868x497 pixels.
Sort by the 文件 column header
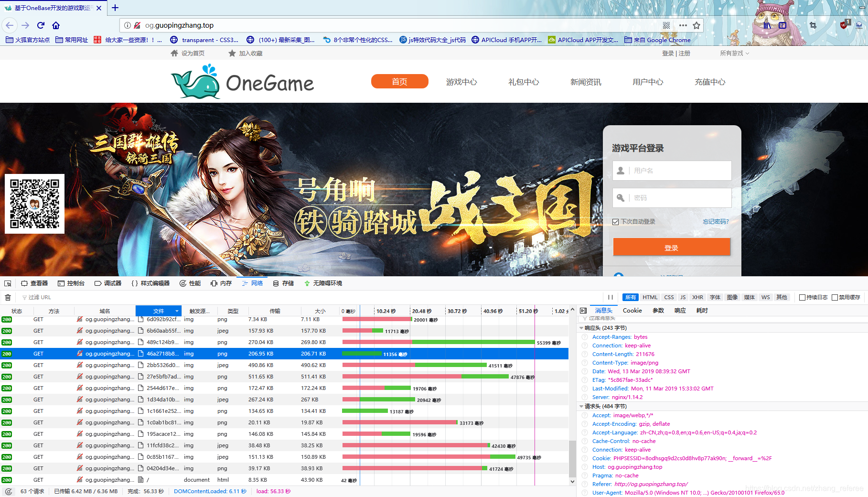pos(159,311)
